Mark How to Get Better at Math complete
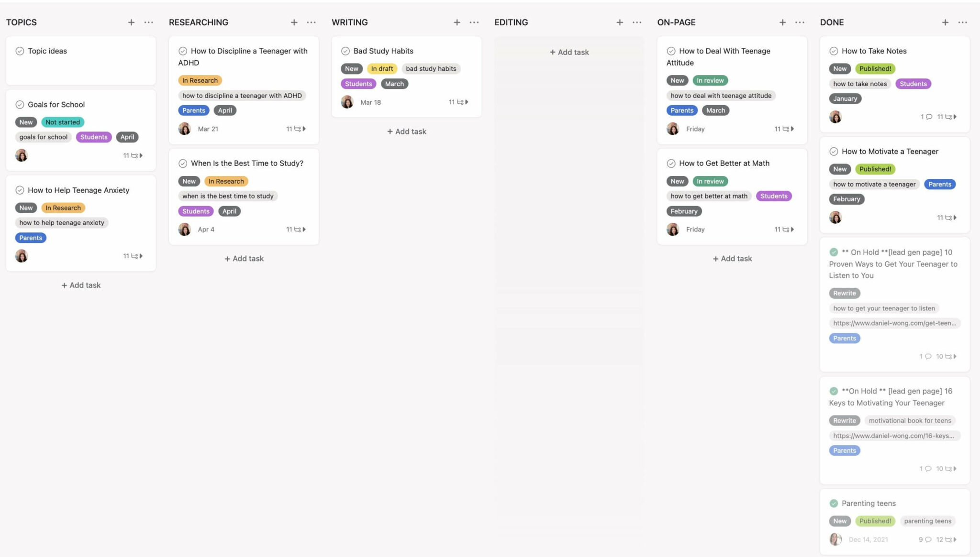Image resolution: width=980 pixels, height=557 pixels. 672,163
